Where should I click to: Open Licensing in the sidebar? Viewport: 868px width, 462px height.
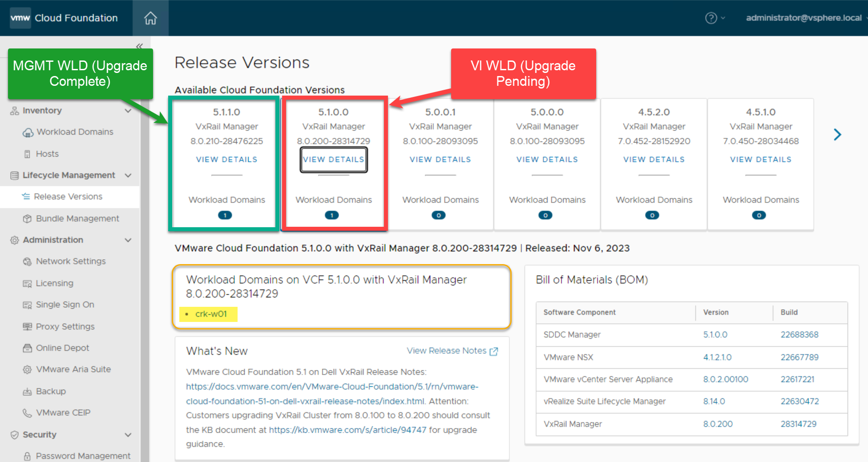(x=54, y=283)
